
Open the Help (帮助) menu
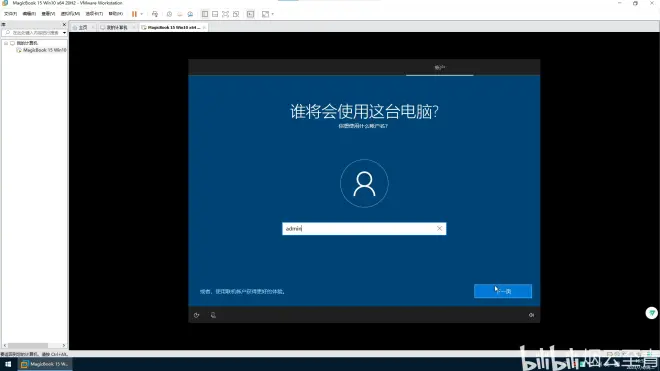[116, 14]
